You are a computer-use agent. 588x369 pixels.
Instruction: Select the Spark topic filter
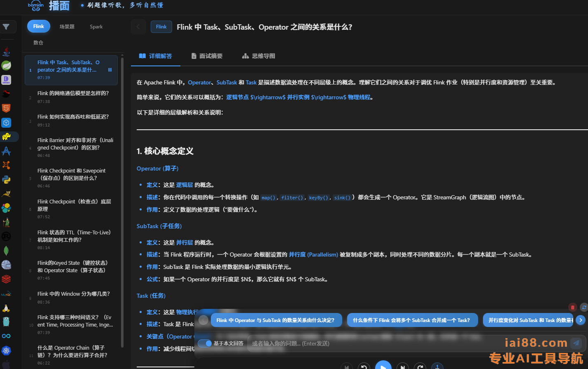click(x=96, y=27)
